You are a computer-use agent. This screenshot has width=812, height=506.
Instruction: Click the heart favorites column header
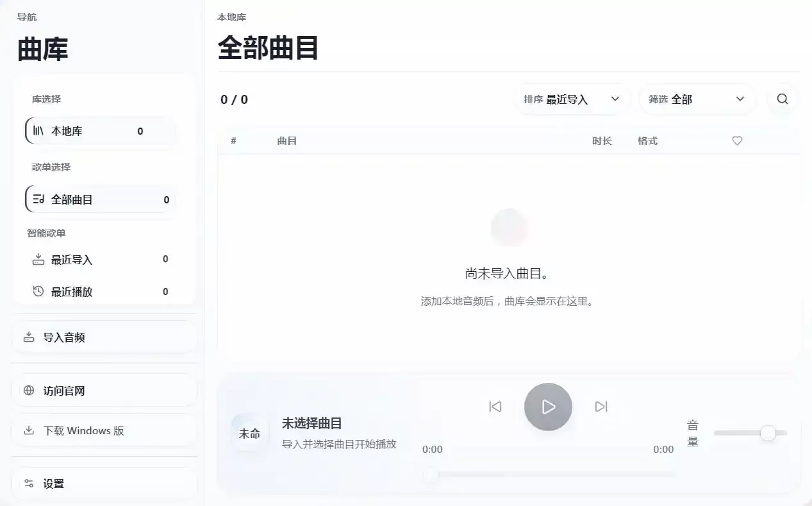point(737,141)
